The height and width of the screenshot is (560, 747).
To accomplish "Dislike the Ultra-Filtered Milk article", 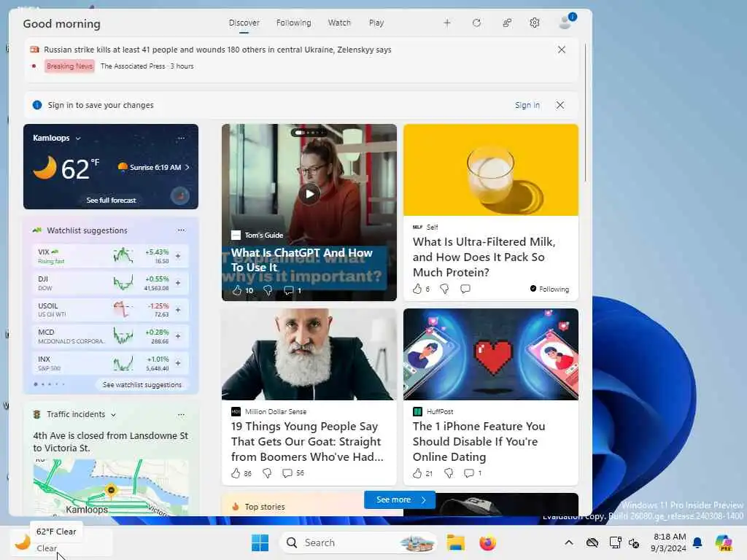I will (x=444, y=289).
